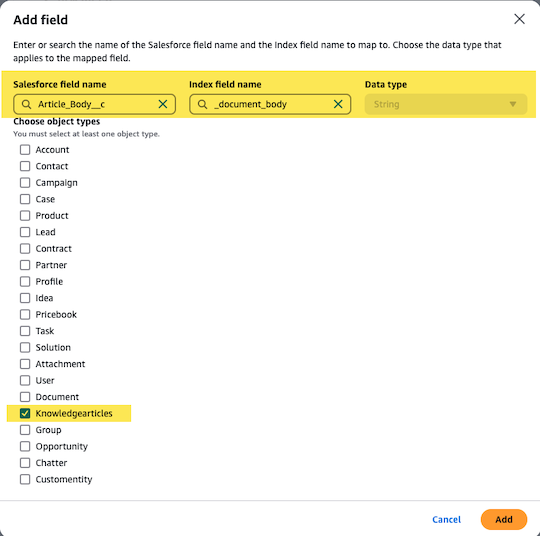Image resolution: width=540 pixels, height=536 pixels.
Task: Tick the Customentity checkbox
Action: coord(25,479)
